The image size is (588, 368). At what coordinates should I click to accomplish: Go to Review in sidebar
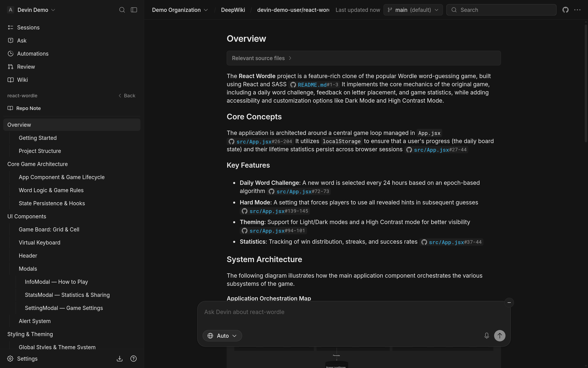72,67
